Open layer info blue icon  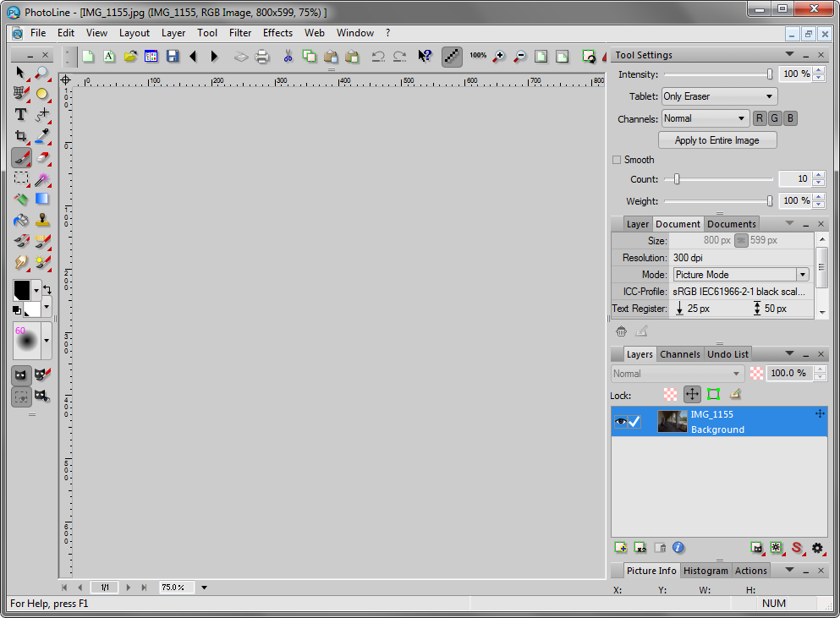[x=678, y=547]
